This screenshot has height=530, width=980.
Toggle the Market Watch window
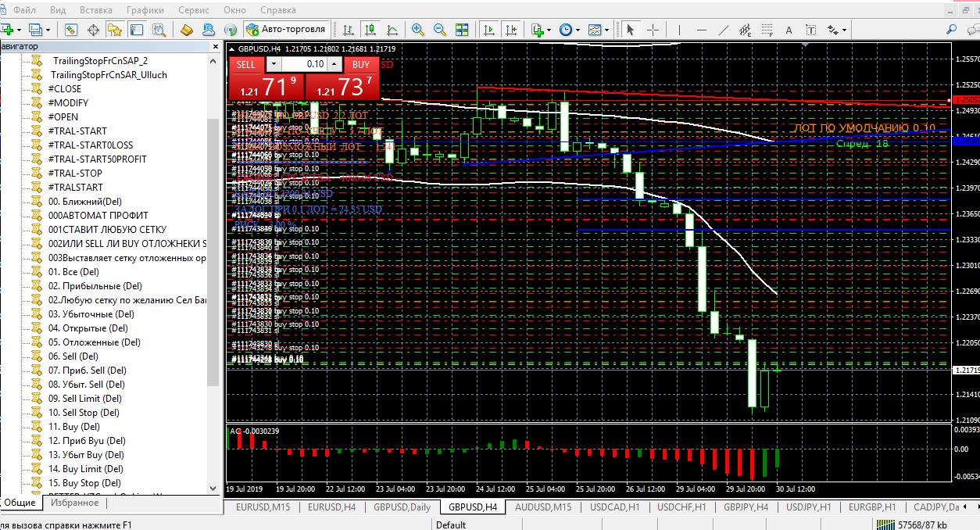pos(71,30)
